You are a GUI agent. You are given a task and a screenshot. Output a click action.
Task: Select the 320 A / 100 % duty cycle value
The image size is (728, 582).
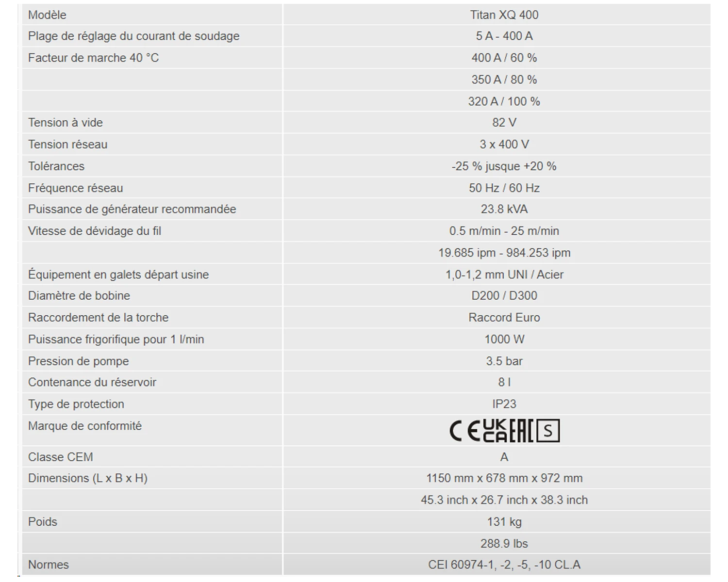pos(504,101)
